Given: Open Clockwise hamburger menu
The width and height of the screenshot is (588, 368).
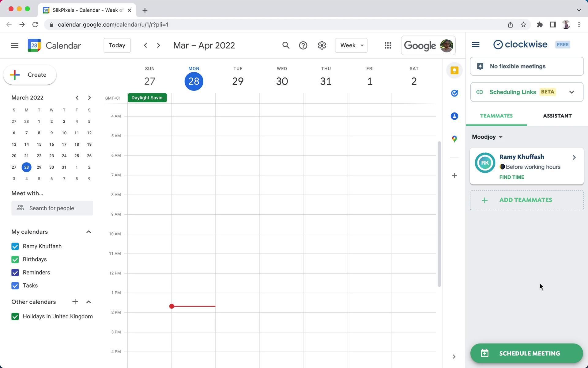Looking at the screenshot, I should [x=476, y=45].
